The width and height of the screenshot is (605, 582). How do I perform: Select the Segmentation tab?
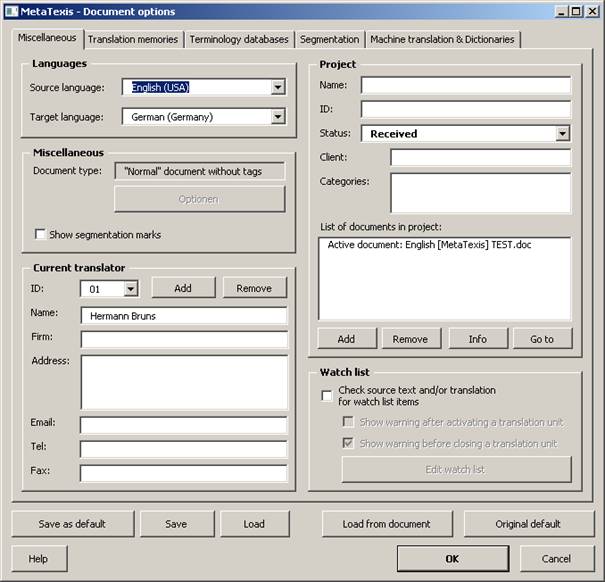pos(329,39)
